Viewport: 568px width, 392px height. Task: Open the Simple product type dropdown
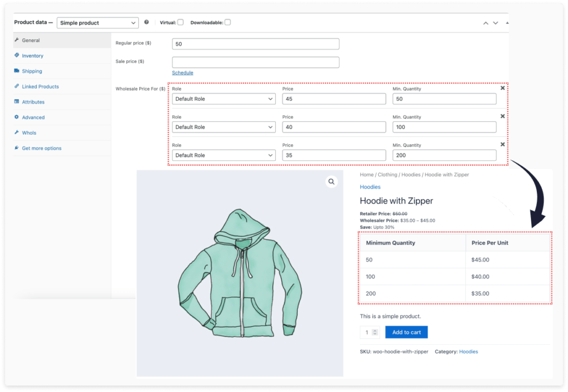(98, 22)
